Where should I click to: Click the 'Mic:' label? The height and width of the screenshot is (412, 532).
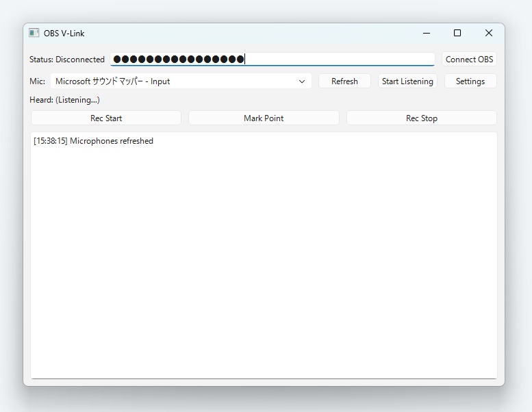(x=38, y=81)
